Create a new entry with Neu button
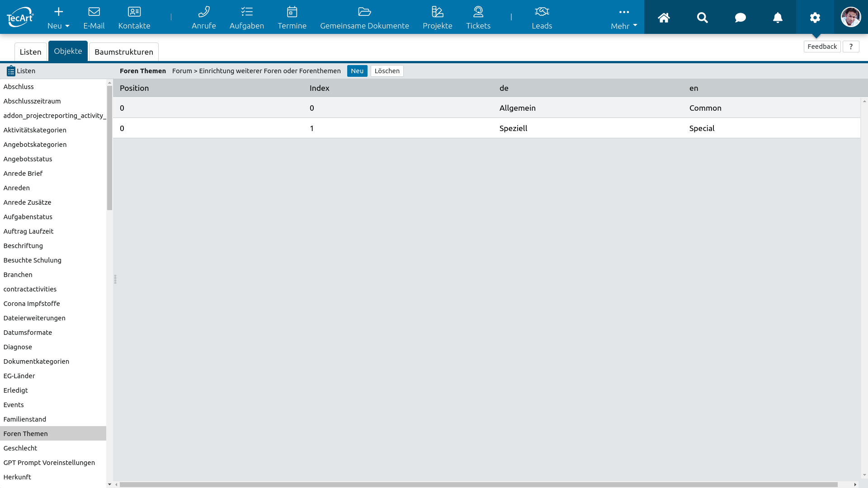The image size is (868, 488). point(357,71)
